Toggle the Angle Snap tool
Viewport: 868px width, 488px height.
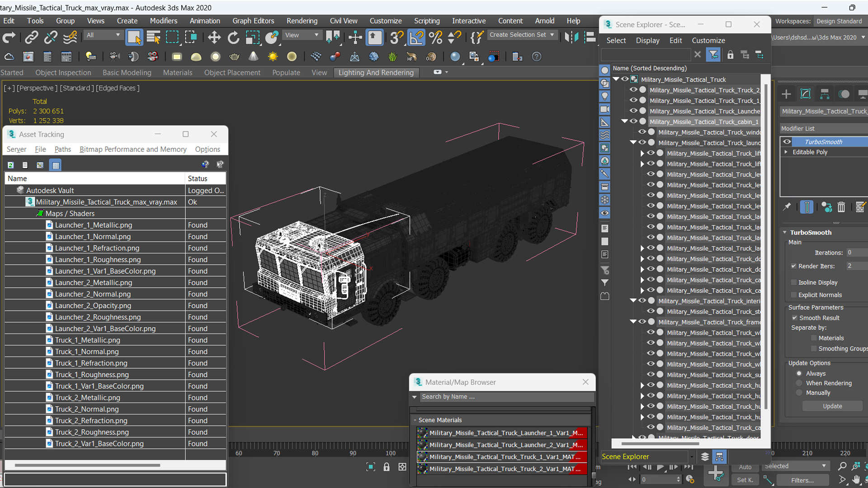[416, 38]
